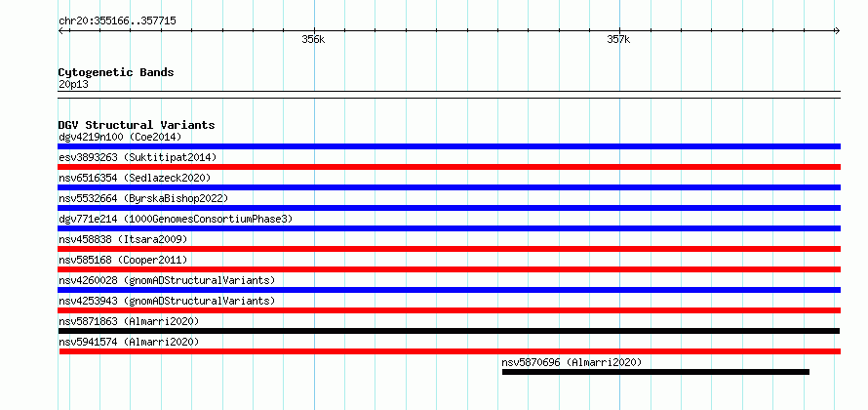Viewport: 868px width, 410px height.
Task: Click the short black bar for nsv5870696
Action: click(655, 372)
